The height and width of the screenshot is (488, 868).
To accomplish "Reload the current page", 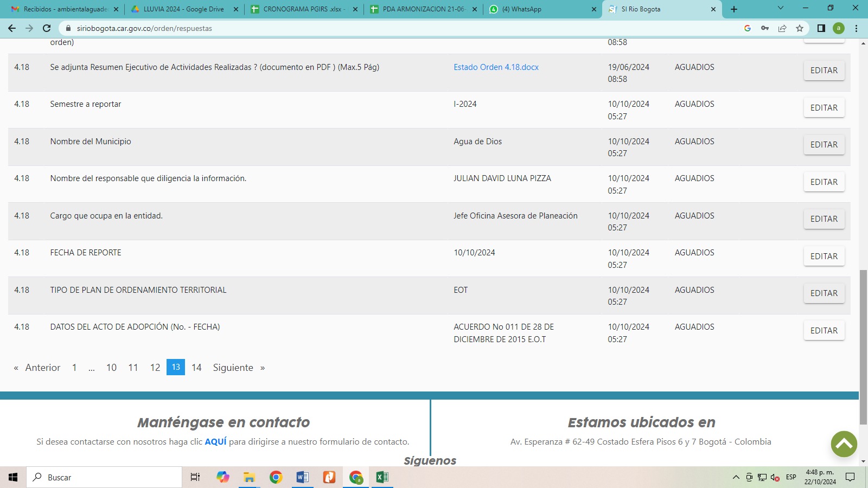I will coord(47,28).
